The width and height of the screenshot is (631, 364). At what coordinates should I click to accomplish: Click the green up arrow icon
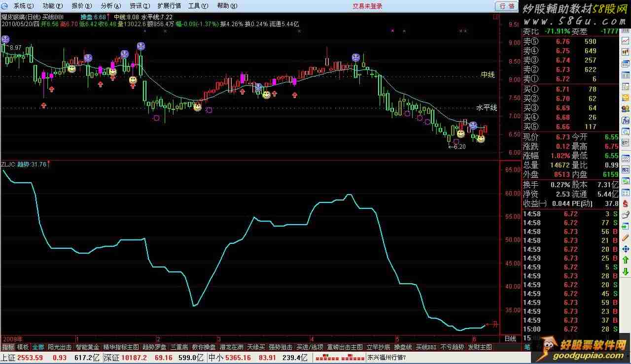(625, 260)
